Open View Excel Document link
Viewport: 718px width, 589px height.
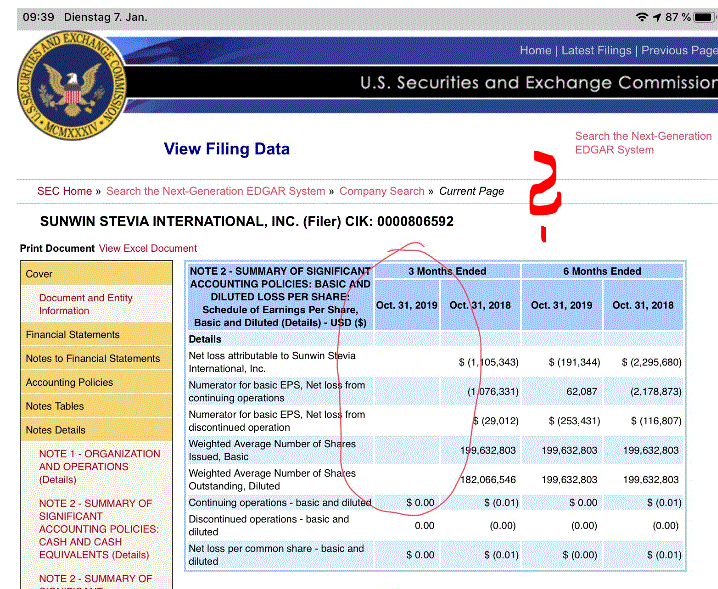tap(148, 248)
